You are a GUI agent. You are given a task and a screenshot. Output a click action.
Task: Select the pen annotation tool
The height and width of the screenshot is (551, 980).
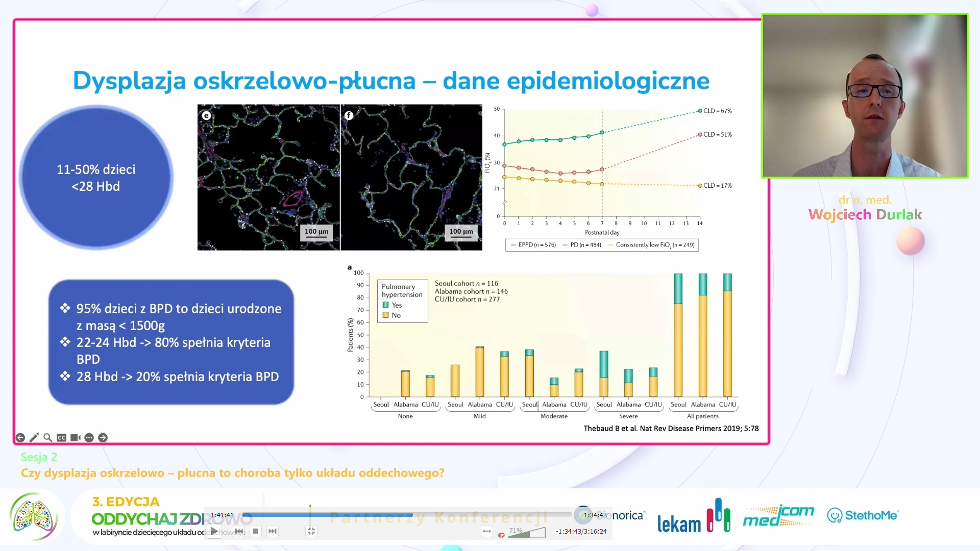tap(34, 438)
